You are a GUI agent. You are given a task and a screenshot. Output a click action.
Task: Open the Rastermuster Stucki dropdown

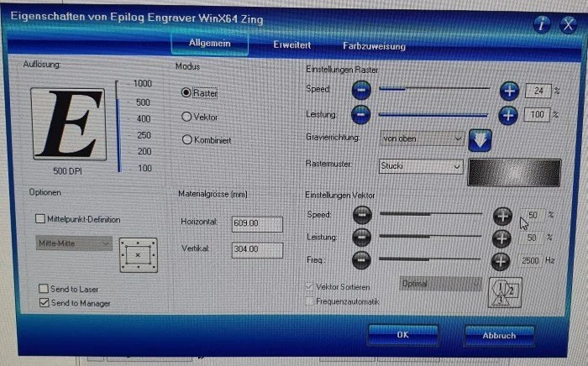click(420, 167)
